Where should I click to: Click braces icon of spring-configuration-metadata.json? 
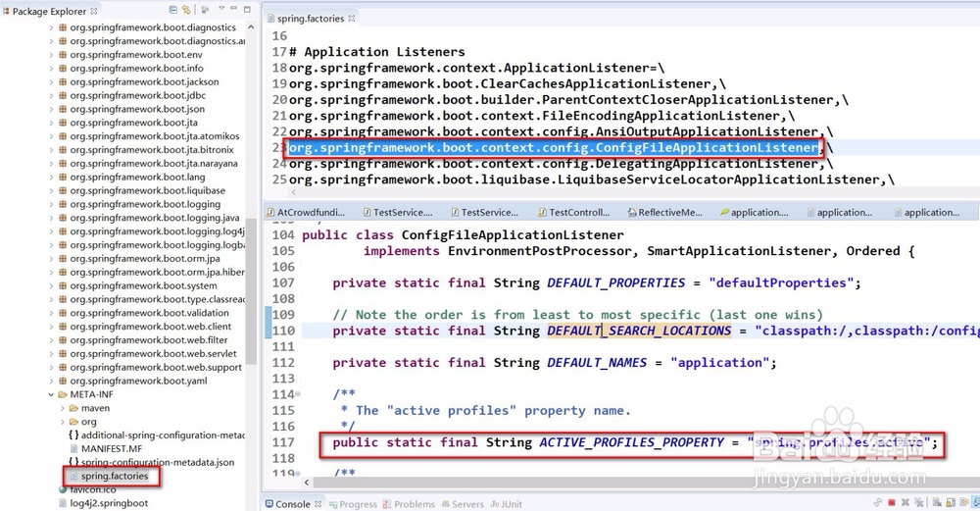pos(73,463)
